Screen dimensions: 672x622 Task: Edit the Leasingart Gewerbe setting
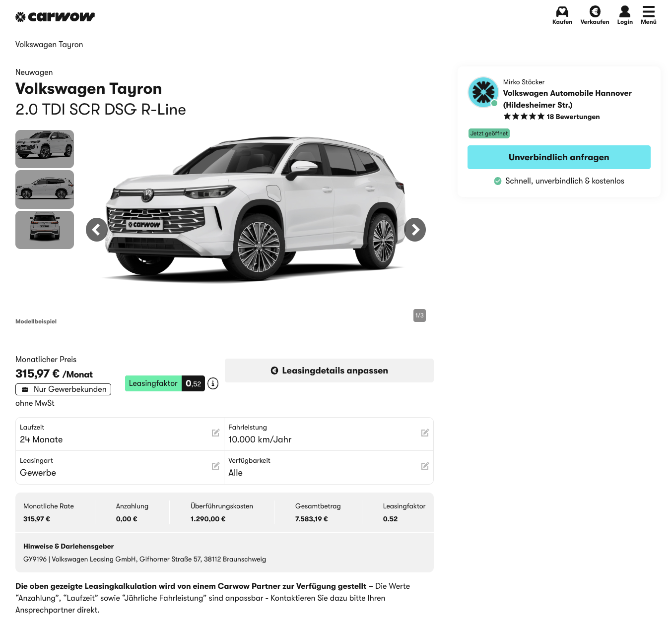pyautogui.click(x=215, y=466)
